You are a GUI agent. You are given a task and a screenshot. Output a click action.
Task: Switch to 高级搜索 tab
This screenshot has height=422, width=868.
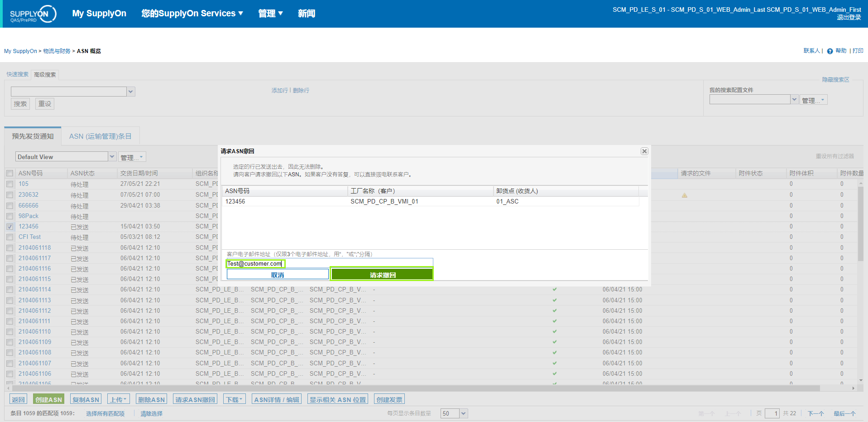tap(45, 74)
